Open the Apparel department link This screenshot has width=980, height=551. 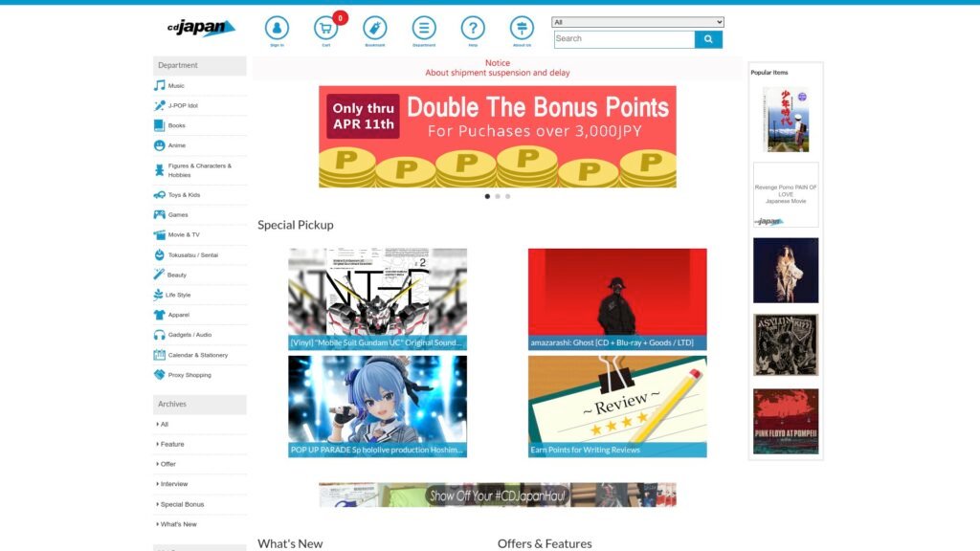(179, 315)
